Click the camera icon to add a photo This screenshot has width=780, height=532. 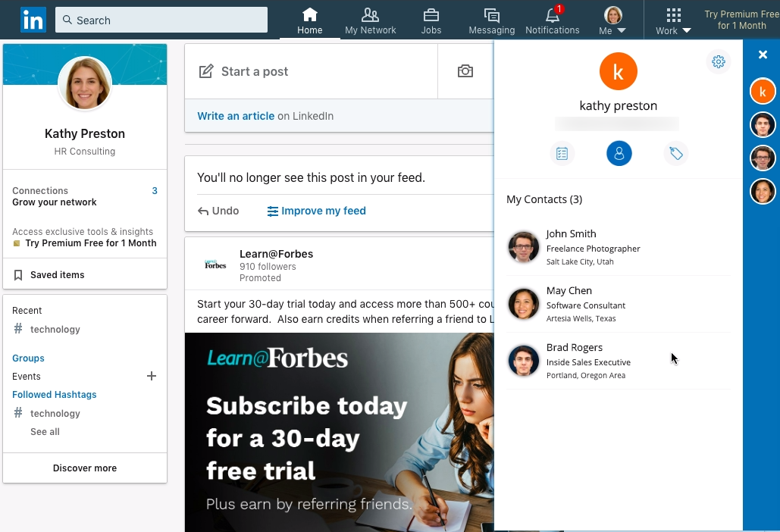pos(465,69)
